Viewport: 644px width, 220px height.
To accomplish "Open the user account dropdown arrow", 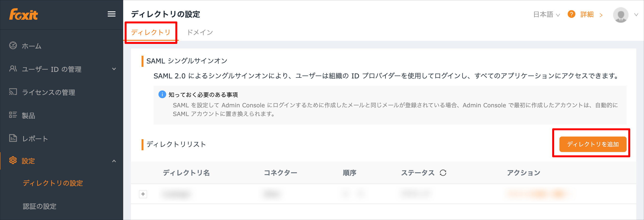I will (x=636, y=15).
